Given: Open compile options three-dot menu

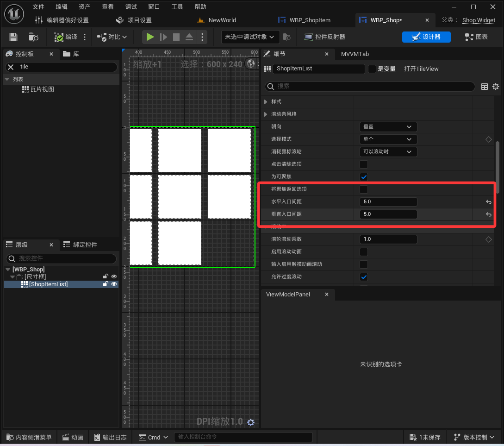Looking at the screenshot, I should click(85, 37).
